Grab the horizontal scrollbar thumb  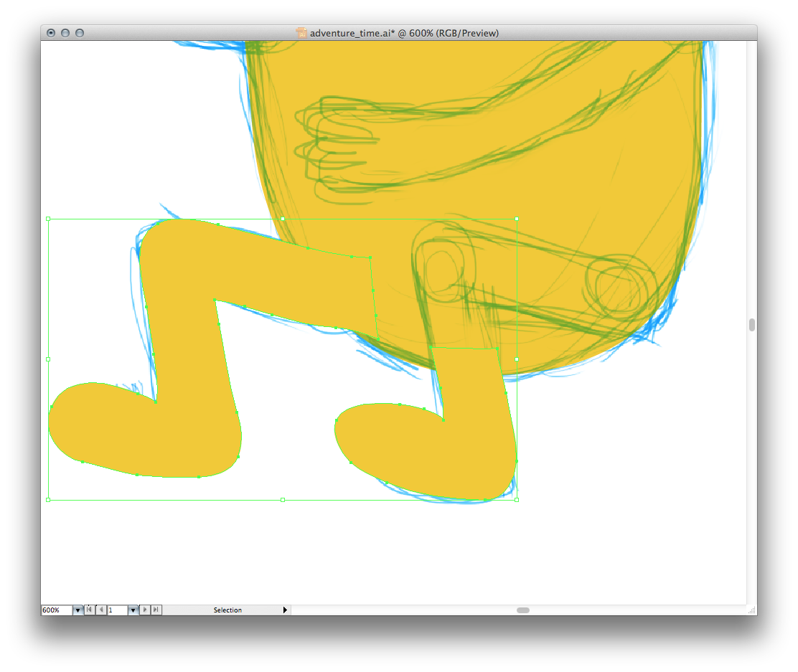tap(523, 610)
